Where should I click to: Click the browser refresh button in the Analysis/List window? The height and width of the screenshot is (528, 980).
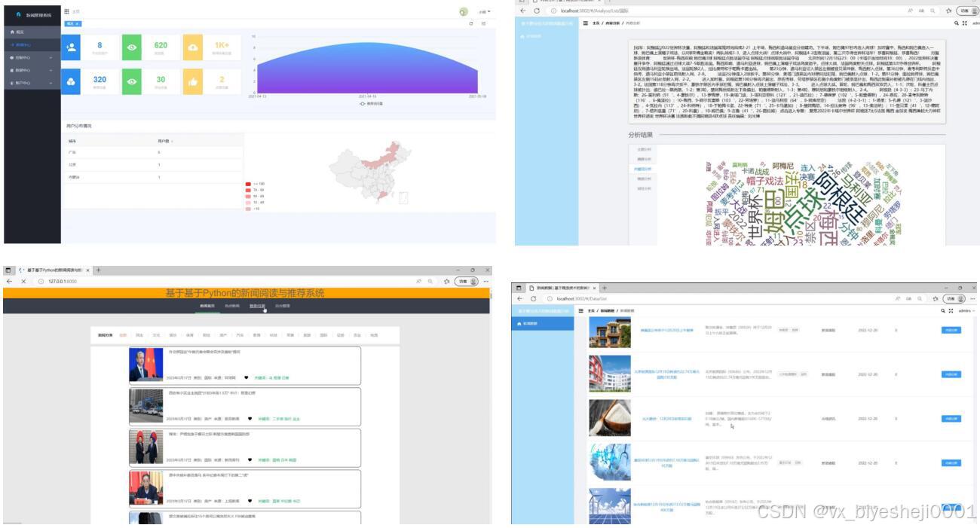coord(537,11)
